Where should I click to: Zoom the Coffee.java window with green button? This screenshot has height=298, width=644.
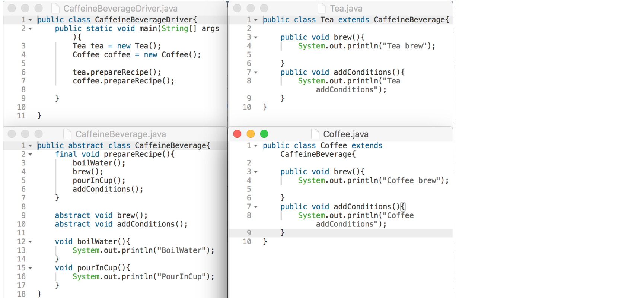[264, 134]
